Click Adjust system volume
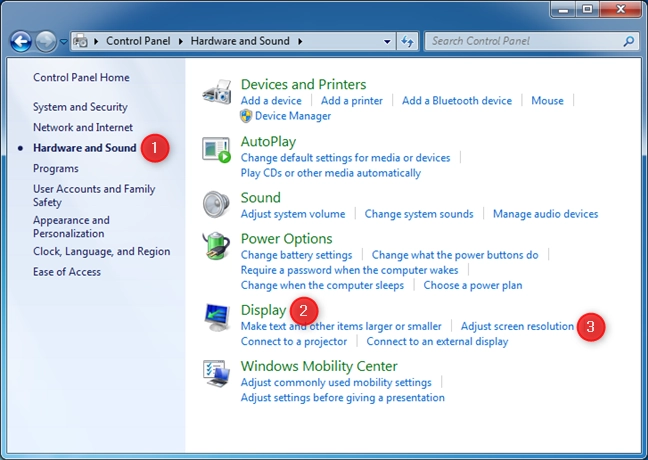 coord(293,214)
